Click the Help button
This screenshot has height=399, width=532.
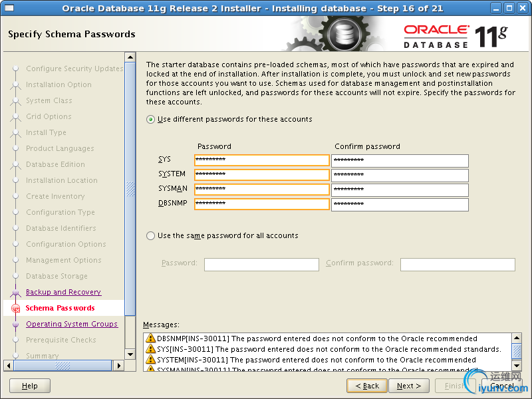(x=30, y=386)
